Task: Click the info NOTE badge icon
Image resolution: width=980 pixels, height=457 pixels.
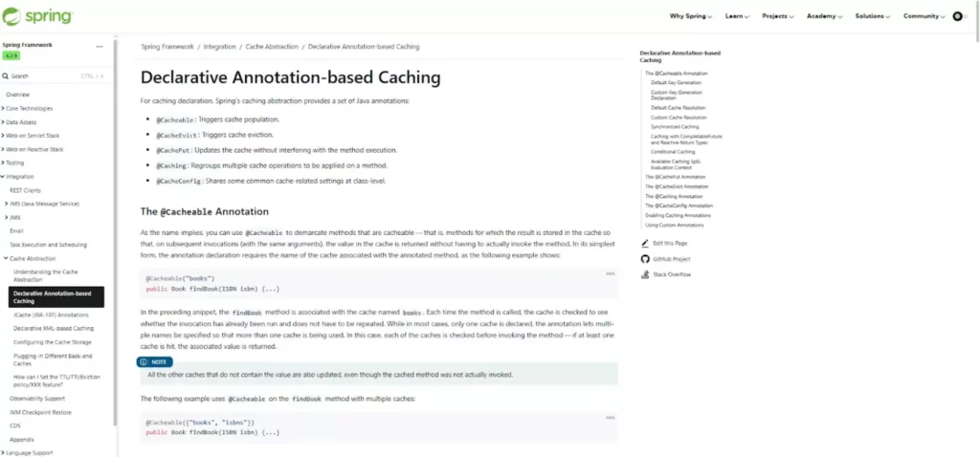Action: pyautogui.click(x=144, y=362)
